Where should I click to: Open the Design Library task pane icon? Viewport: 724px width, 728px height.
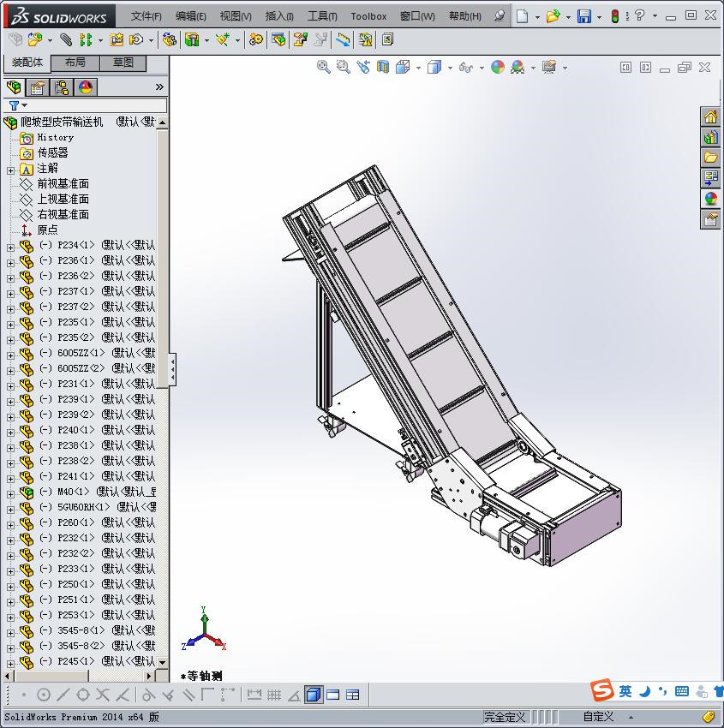(x=710, y=137)
